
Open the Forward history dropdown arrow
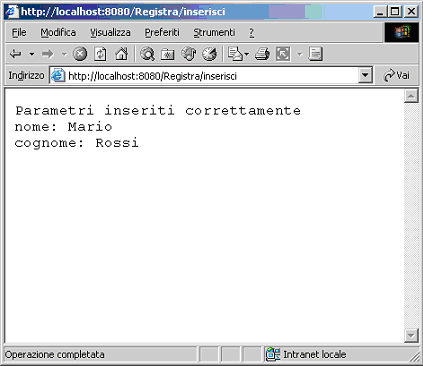coord(64,54)
